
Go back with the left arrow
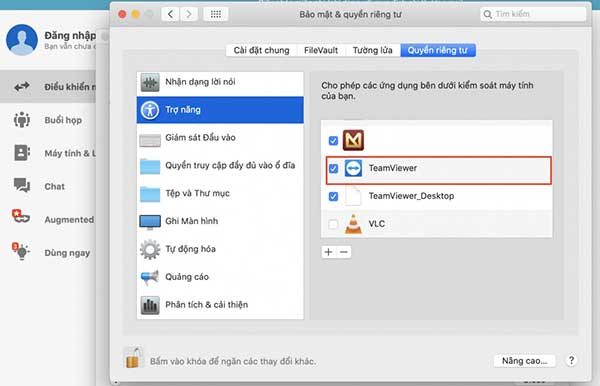coord(170,14)
